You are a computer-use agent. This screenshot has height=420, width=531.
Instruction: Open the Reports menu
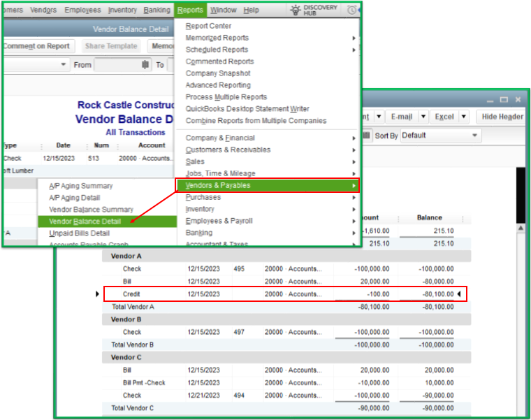click(190, 10)
